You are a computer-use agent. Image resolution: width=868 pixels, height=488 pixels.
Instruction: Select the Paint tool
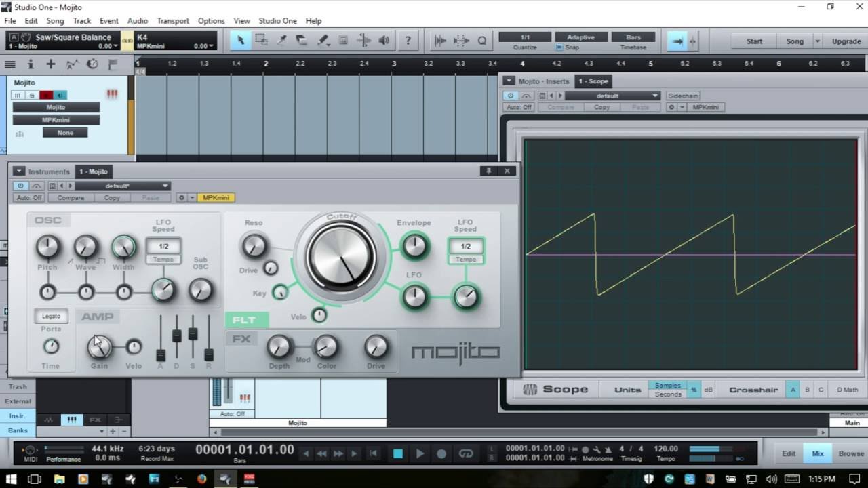click(x=323, y=41)
